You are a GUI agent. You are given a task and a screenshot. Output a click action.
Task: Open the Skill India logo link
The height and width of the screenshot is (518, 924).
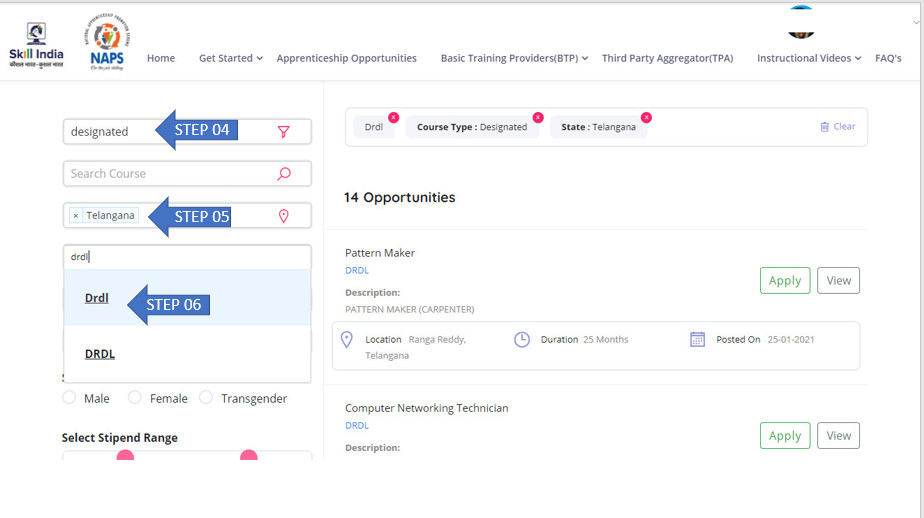click(x=36, y=45)
